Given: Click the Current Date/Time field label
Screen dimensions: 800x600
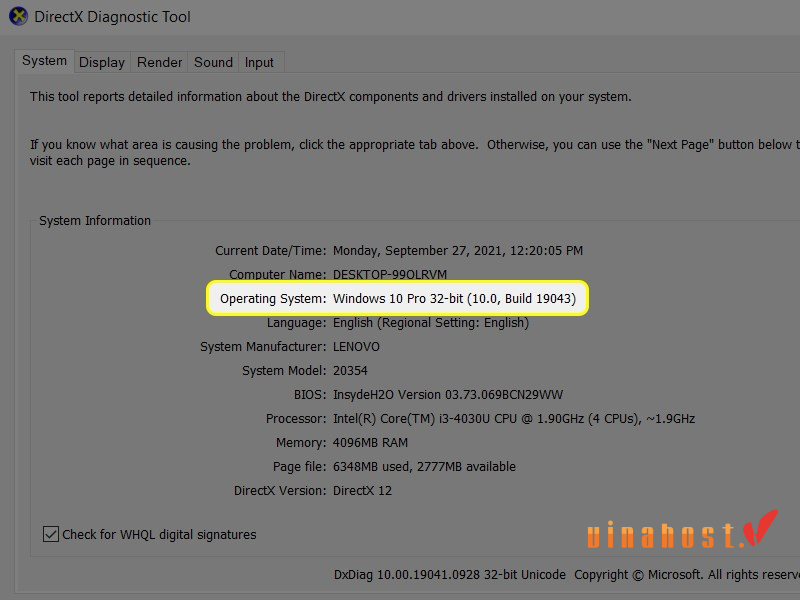Looking at the screenshot, I should coord(270,251).
